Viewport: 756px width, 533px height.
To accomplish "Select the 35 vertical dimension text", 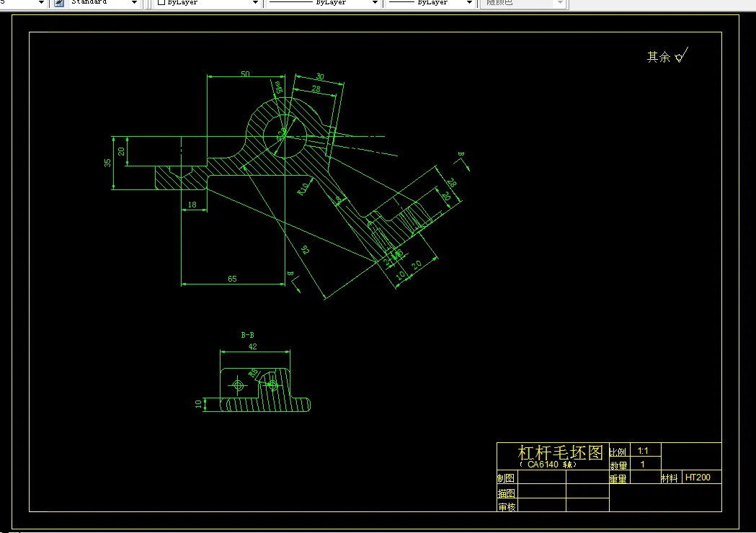I will point(107,164).
